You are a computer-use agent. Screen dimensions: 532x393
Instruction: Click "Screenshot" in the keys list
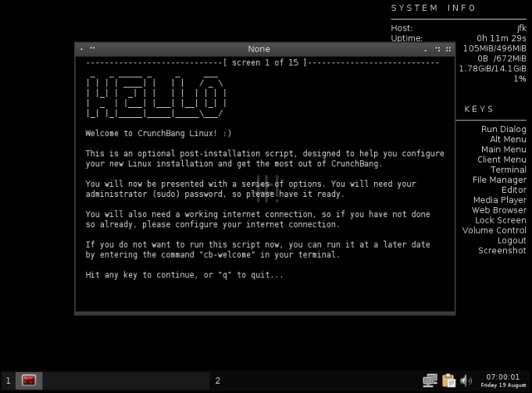pyautogui.click(x=502, y=251)
